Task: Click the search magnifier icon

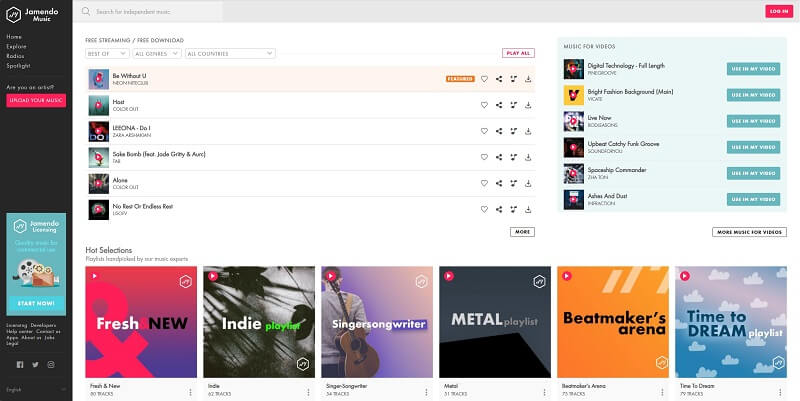Action: (86, 11)
